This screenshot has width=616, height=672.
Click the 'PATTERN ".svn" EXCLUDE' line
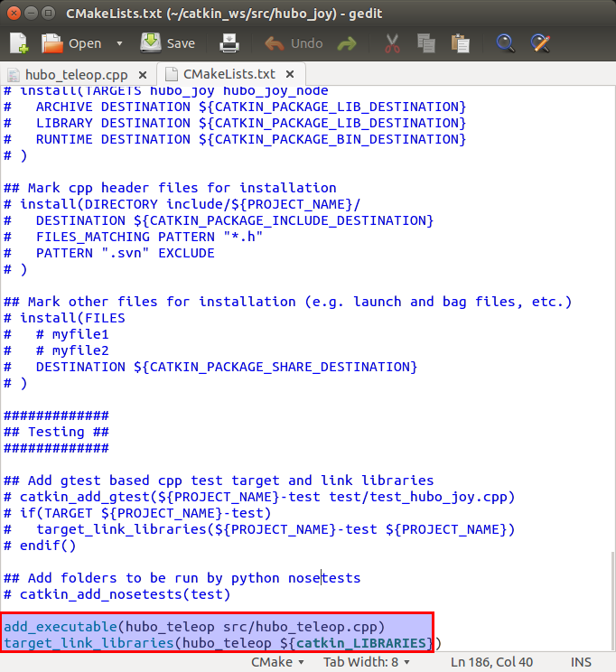[109, 253]
